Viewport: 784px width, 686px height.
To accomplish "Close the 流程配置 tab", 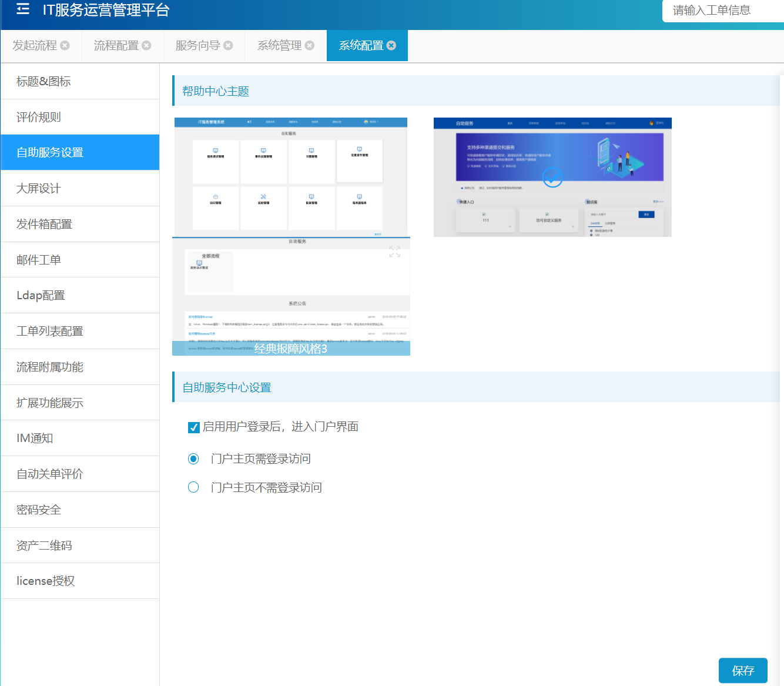I will tap(147, 45).
